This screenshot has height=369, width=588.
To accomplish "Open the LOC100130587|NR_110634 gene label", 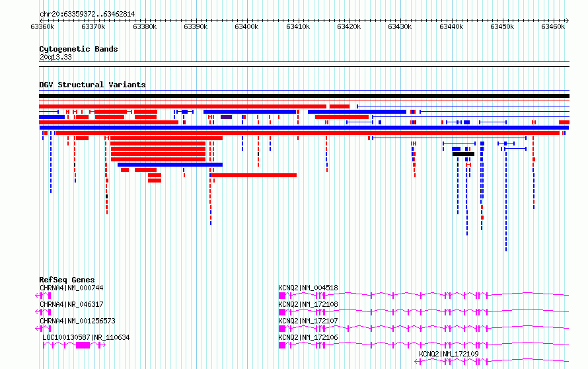I will (86, 337).
